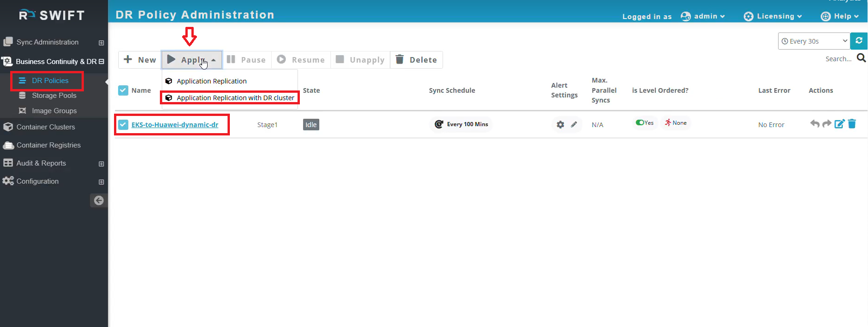
Task: Click the Alert Settings column header
Action: point(564,90)
